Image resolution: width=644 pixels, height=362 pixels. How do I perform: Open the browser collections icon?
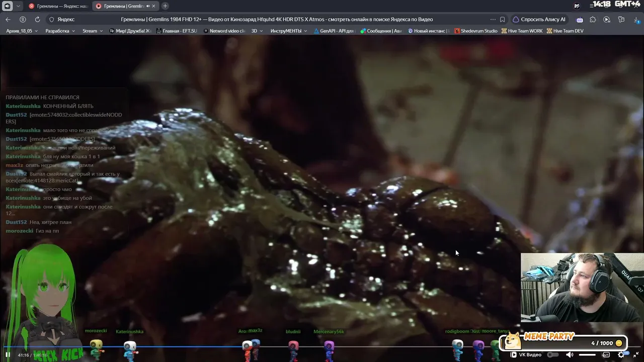pyautogui.click(x=621, y=20)
